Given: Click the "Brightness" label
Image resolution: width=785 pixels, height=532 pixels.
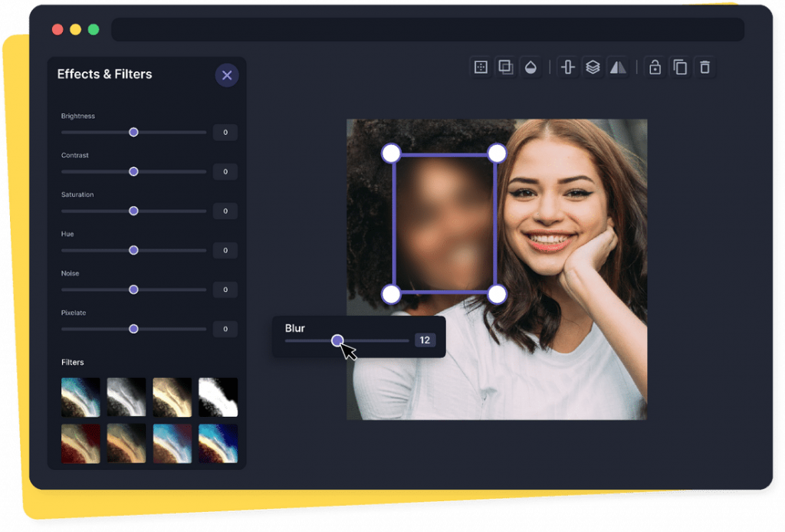Looking at the screenshot, I should click(78, 116).
